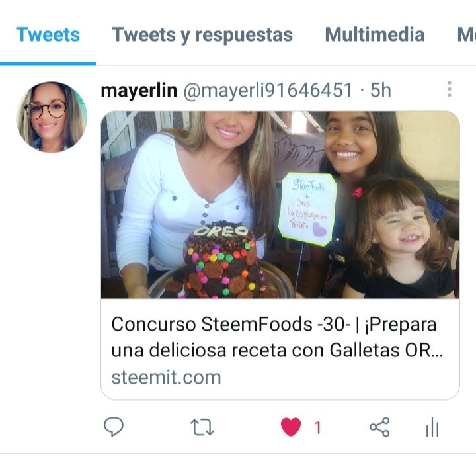Select the Tweets tab

48,34
